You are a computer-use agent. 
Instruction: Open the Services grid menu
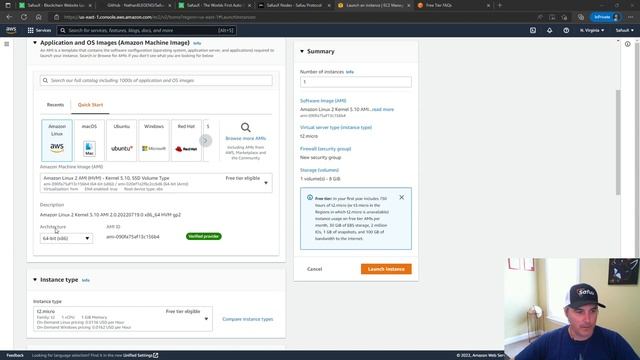39,30
